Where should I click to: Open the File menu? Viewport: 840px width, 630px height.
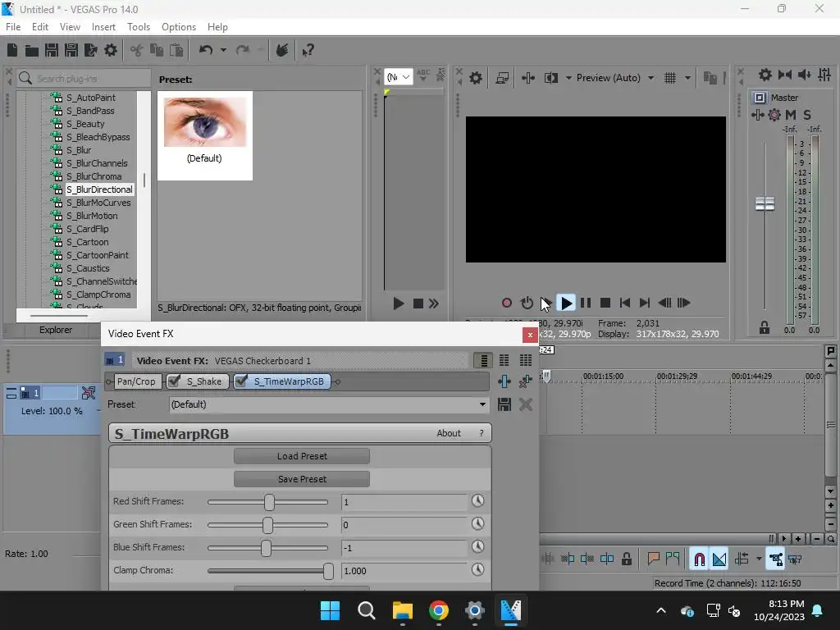tap(13, 27)
